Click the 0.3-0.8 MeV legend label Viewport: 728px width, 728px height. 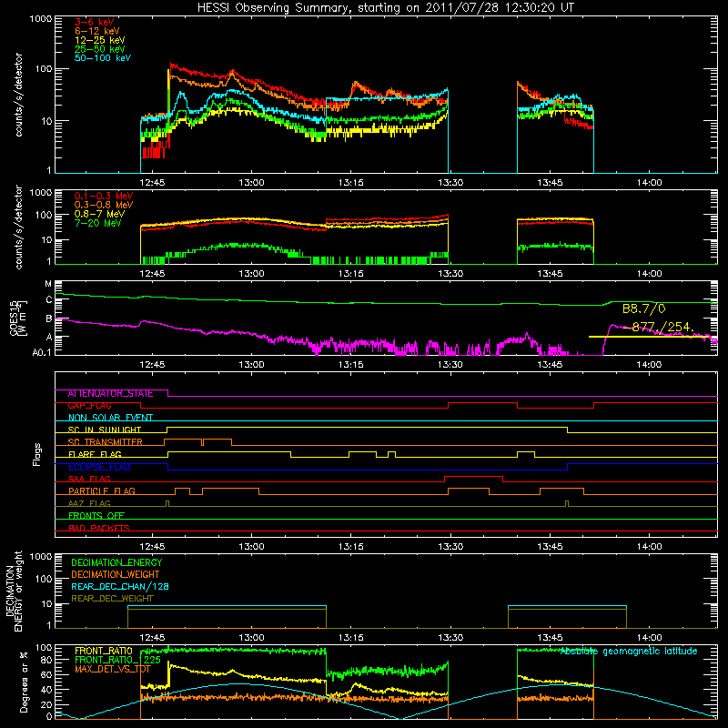(x=104, y=205)
